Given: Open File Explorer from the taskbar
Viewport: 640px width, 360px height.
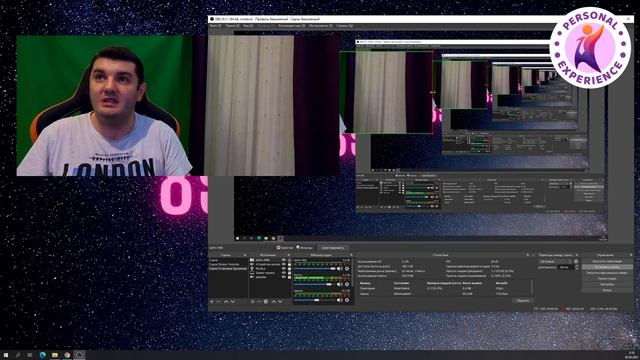Looking at the screenshot, I should point(55,355).
